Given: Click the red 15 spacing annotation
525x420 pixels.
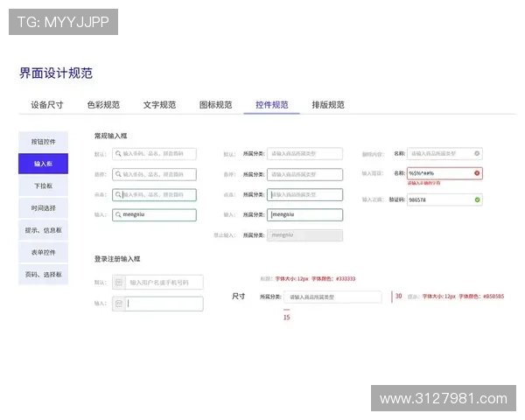Looking at the screenshot, I should (x=287, y=317).
